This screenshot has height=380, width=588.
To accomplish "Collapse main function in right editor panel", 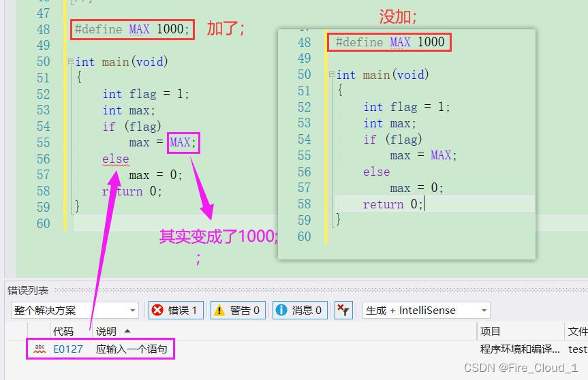I will [332, 75].
